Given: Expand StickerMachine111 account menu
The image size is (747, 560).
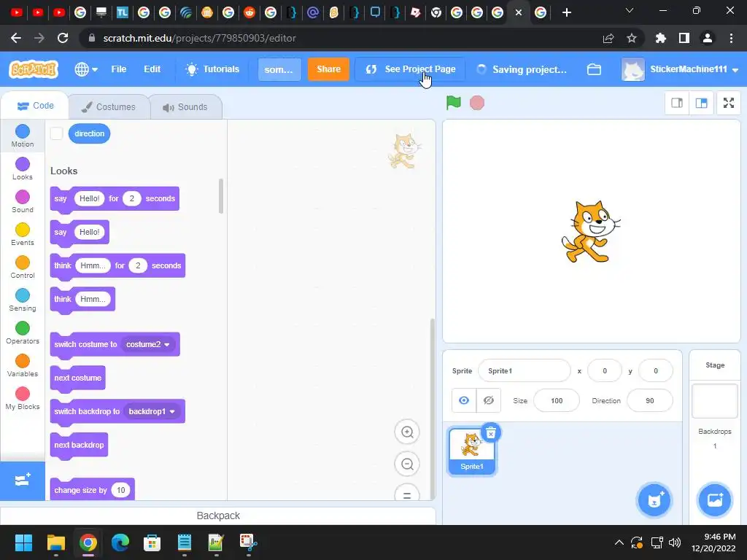Looking at the screenshot, I should click(x=680, y=69).
